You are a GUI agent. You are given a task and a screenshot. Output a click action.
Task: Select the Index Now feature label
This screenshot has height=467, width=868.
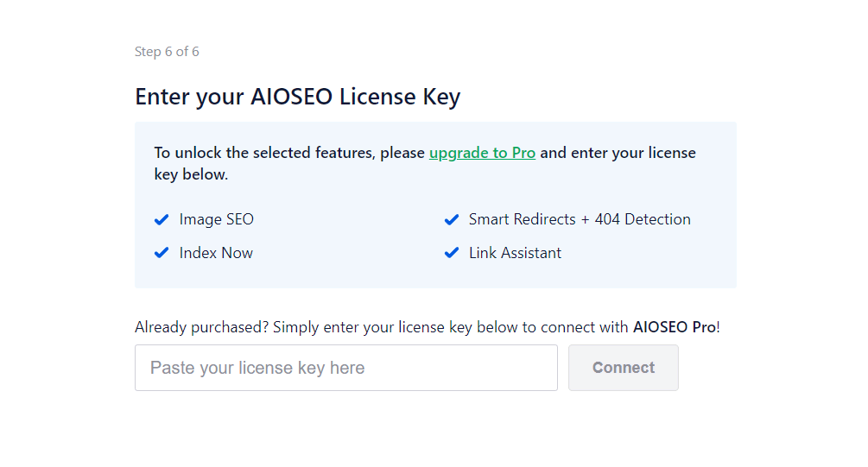[x=216, y=253]
